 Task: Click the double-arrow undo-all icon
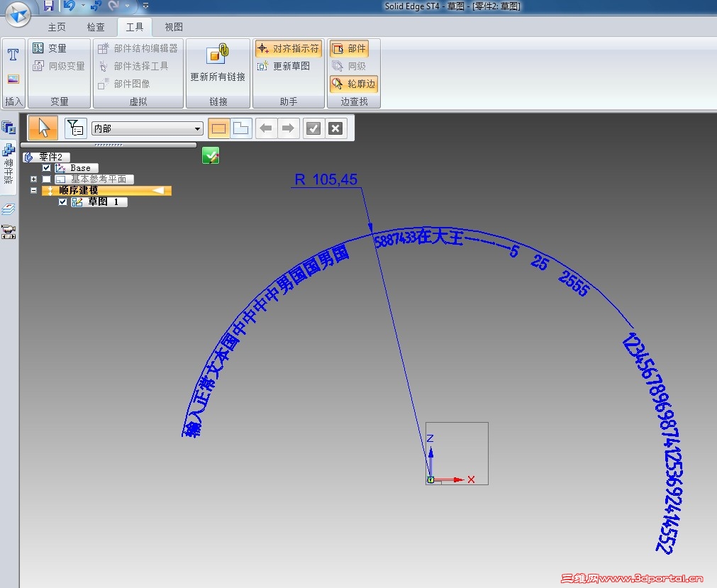pyautogui.click(x=96, y=6)
